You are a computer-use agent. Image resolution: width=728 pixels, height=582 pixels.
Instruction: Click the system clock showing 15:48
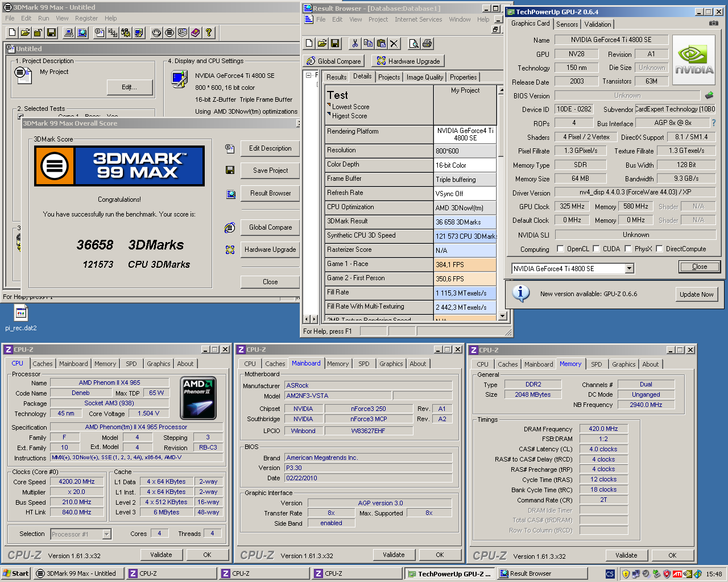coord(714,574)
